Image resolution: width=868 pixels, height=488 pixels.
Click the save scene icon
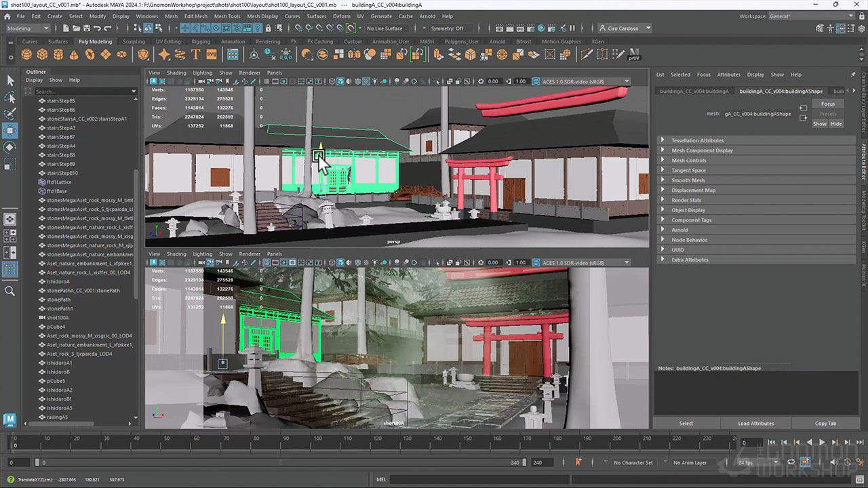coord(86,28)
